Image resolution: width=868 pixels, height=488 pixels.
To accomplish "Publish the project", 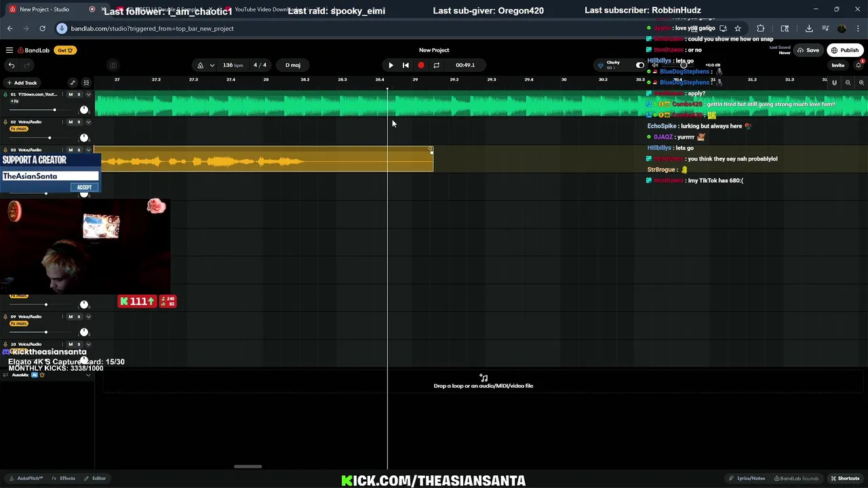I will click(x=844, y=50).
